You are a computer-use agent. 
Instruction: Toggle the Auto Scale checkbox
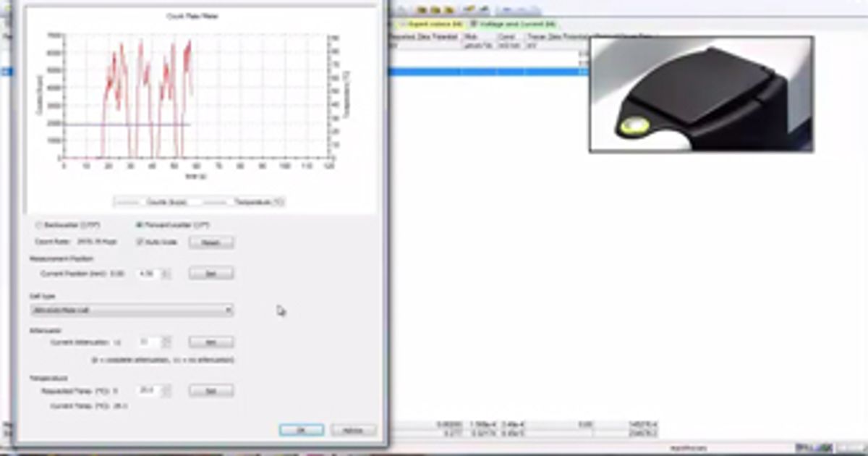click(x=140, y=242)
